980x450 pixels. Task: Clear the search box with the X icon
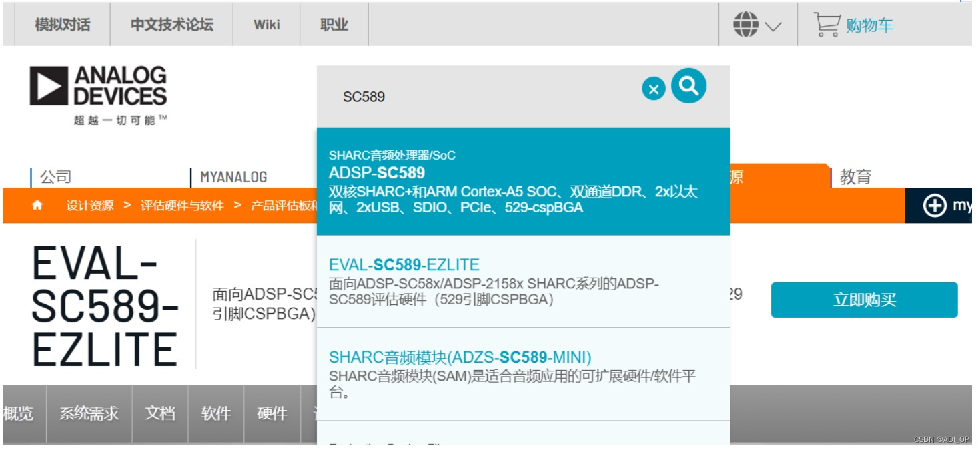654,89
